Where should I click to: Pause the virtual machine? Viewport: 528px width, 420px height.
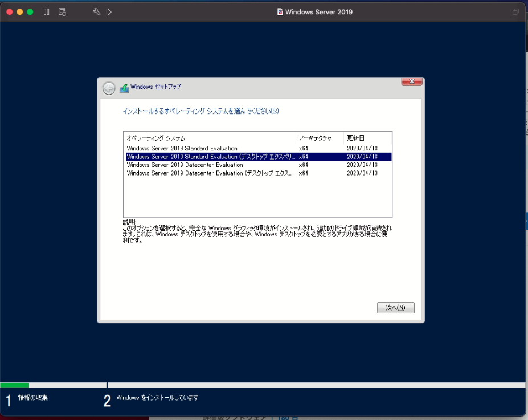(47, 12)
